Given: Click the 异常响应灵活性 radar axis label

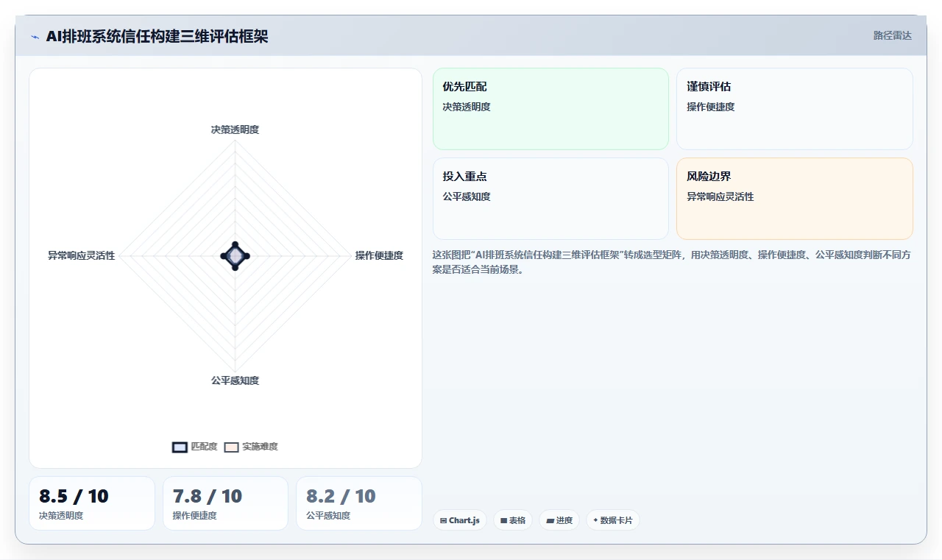Looking at the screenshot, I should point(82,255).
